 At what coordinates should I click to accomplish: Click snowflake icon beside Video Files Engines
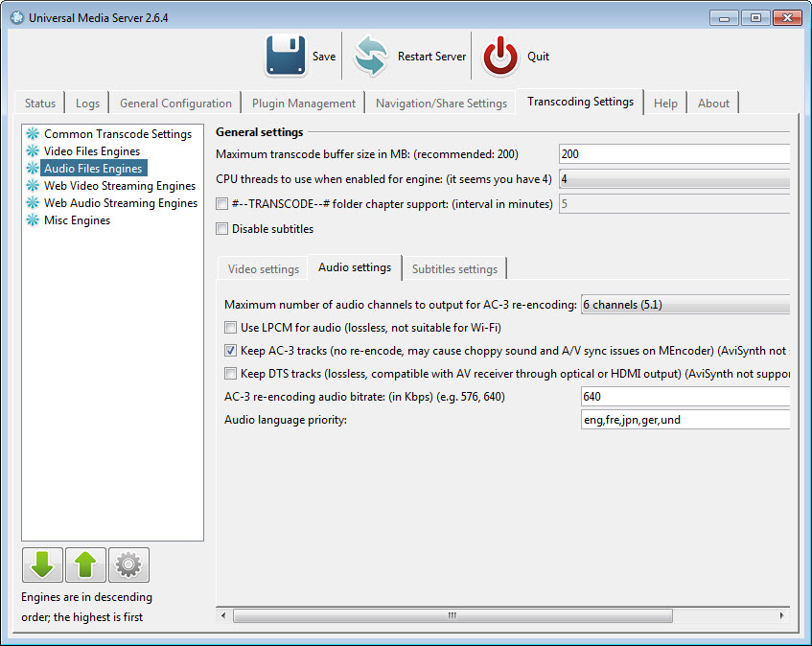point(33,150)
